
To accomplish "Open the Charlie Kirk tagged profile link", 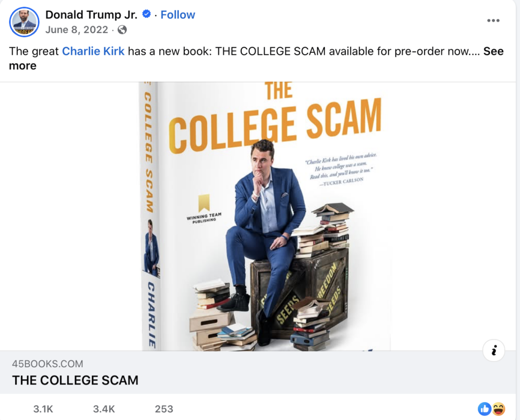I will (93, 51).
